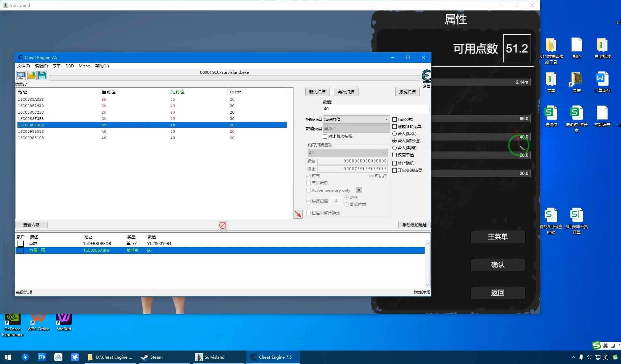Click 高级选项 at bottom of Cheat Engine
Viewport: 621px width, 364px height.
coord(24,292)
